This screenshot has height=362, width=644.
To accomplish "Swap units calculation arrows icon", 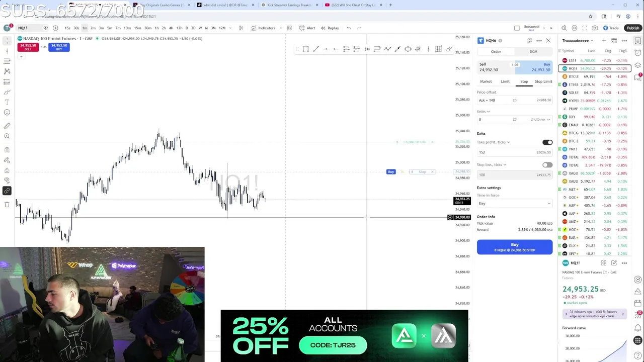I will [515, 120].
